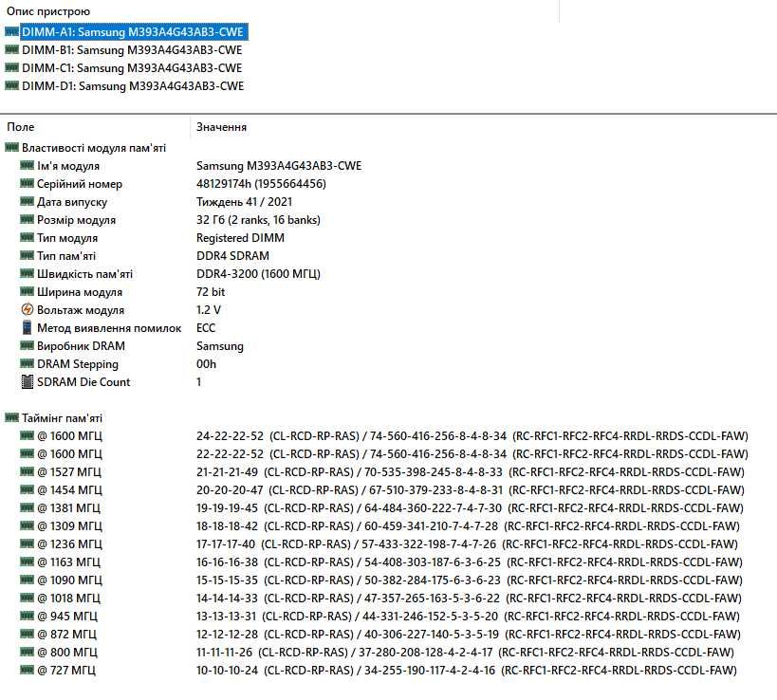Click icon next to 'Дата випуску'

pos(27,201)
